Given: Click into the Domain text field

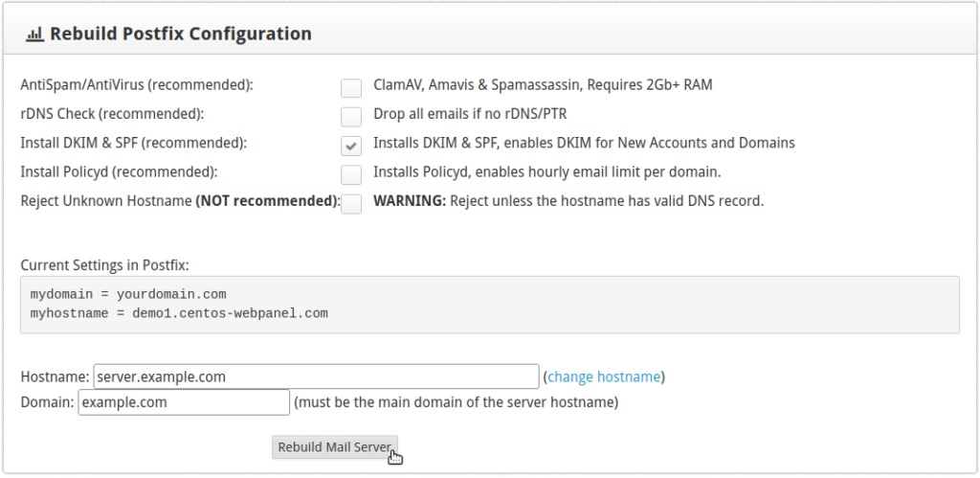Looking at the screenshot, I should 184,402.
